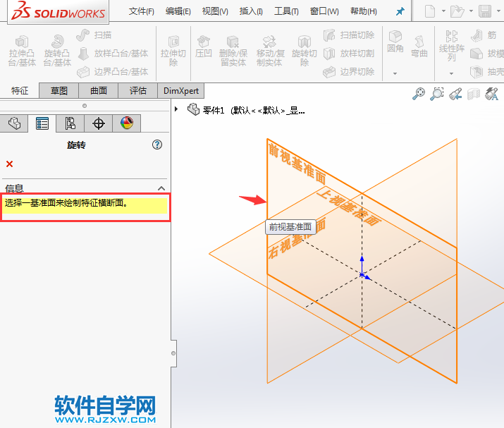Click the SOLIDWORKS logo
This screenshot has width=504, height=428.
click(x=59, y=11)
